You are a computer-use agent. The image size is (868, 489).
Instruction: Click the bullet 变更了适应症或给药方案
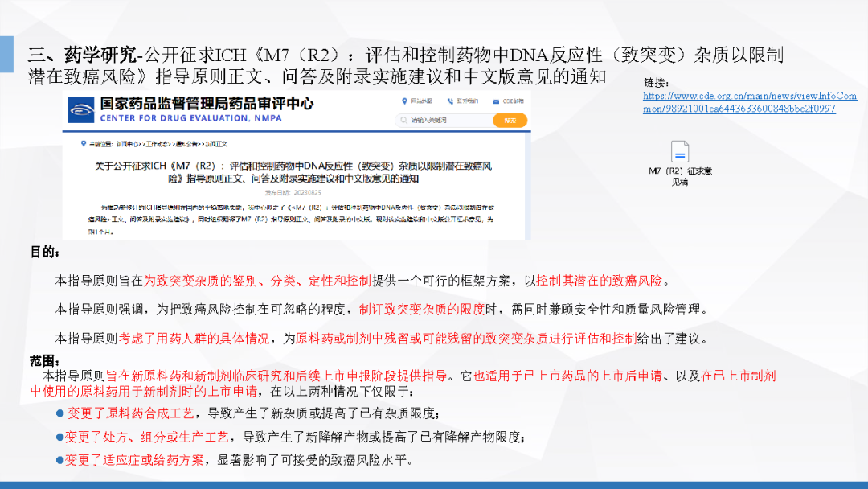134,460
